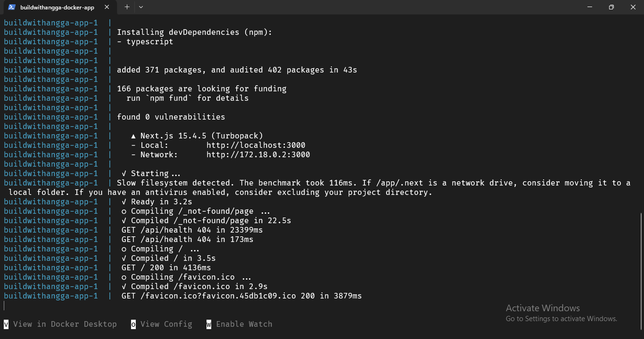Image resolution: width=644 pixels, height=339 pixels.
Task: Click the Activate Windows watermark
Action: [543, 308]
